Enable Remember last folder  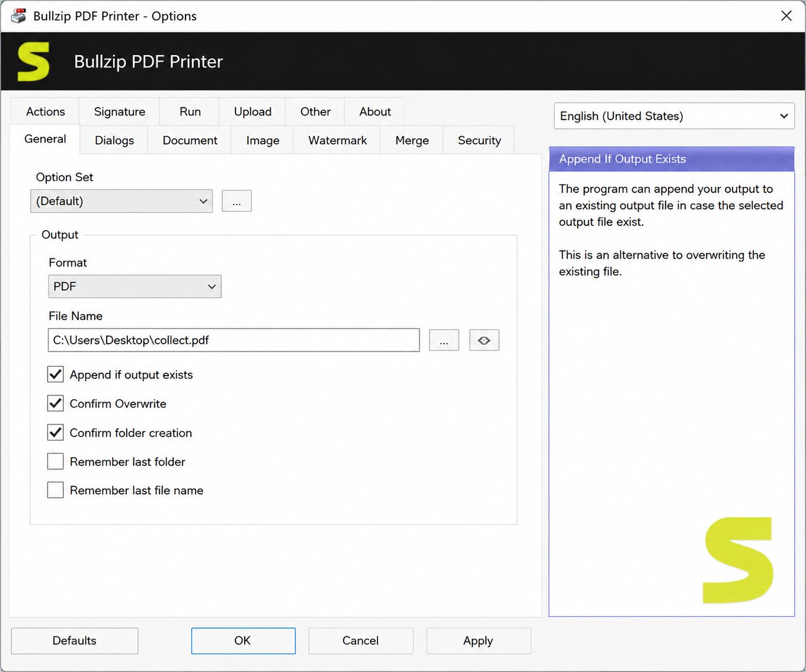point(55,461)
